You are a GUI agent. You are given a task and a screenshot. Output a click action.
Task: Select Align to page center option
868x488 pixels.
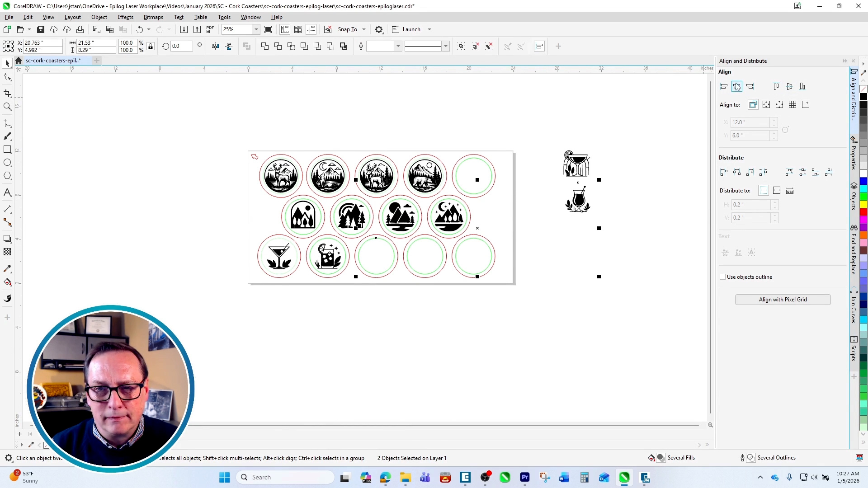click(779, 104)
